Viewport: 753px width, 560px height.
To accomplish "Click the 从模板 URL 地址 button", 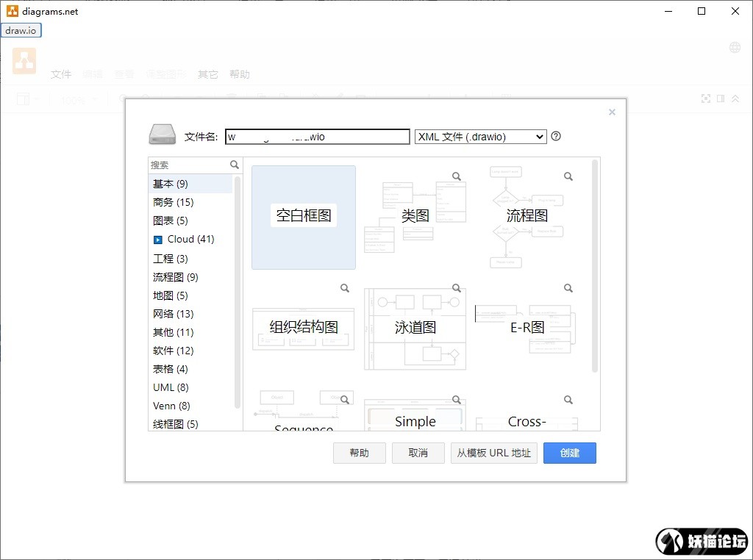I will coord(493,453).
